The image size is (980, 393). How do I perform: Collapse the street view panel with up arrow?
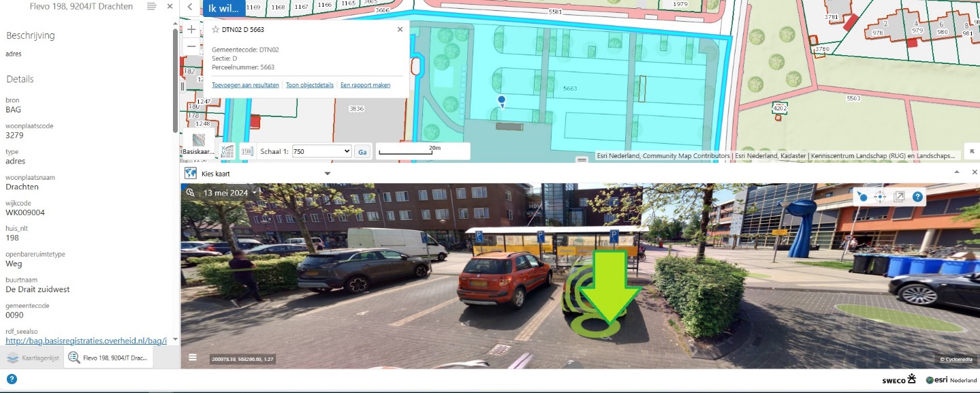coord(956,173)
